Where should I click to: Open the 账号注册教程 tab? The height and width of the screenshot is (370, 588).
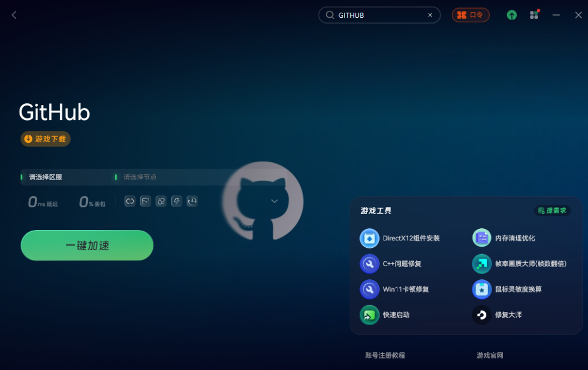point(385,356)
